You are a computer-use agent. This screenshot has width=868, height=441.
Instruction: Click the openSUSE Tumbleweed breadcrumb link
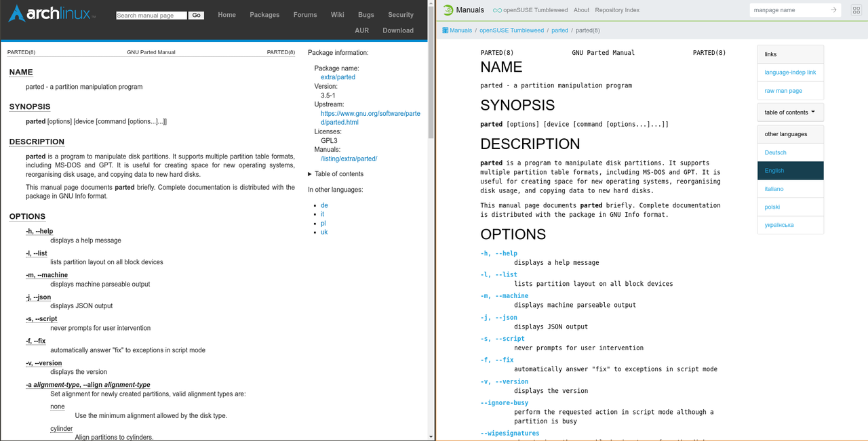[x=512, y=30]
